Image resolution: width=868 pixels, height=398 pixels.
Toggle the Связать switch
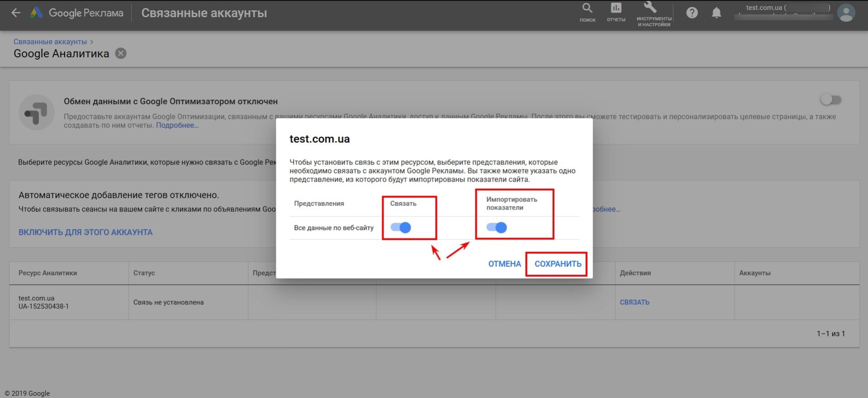(401, 228)
